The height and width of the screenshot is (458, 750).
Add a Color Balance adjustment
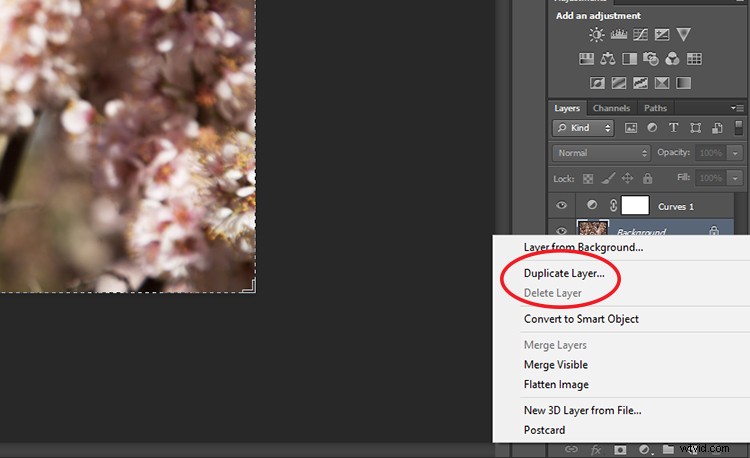[x=608, y=59]
